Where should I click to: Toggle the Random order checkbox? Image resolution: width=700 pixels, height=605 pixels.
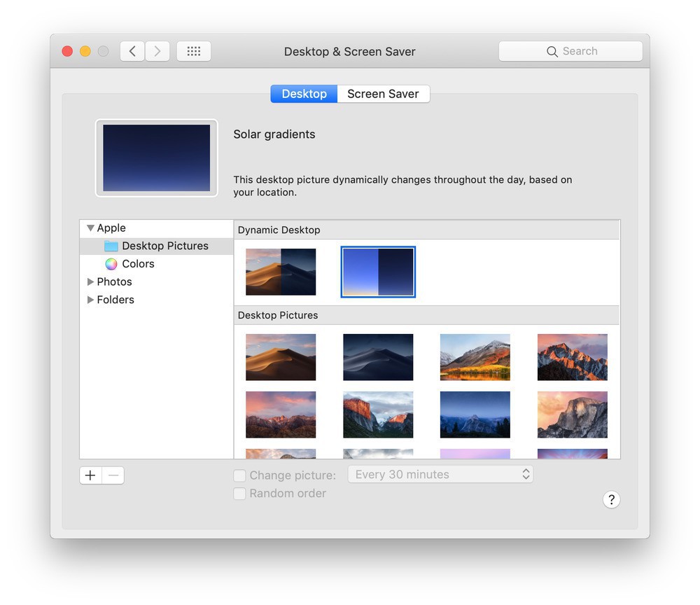(x=239, y=494)
